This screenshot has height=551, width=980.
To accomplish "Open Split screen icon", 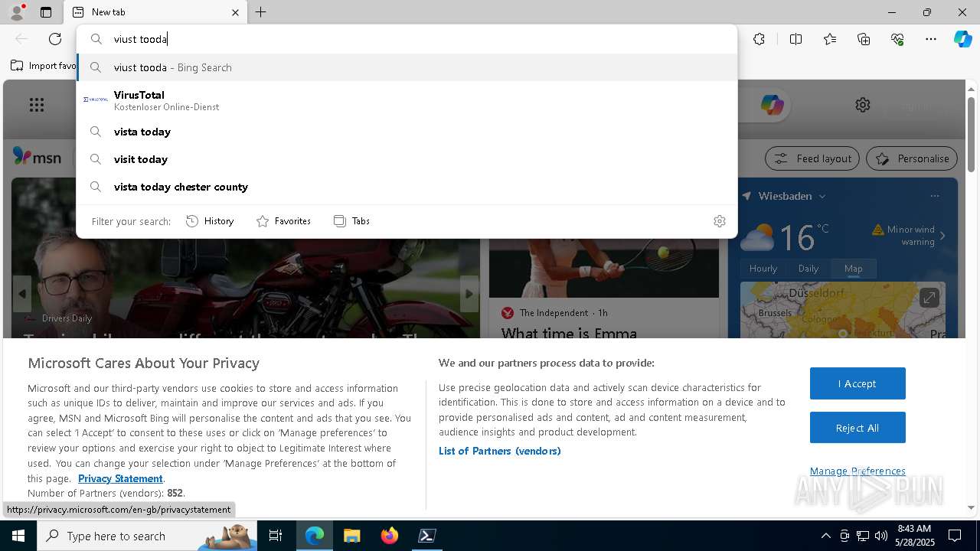I will click(x=795, y=39).
